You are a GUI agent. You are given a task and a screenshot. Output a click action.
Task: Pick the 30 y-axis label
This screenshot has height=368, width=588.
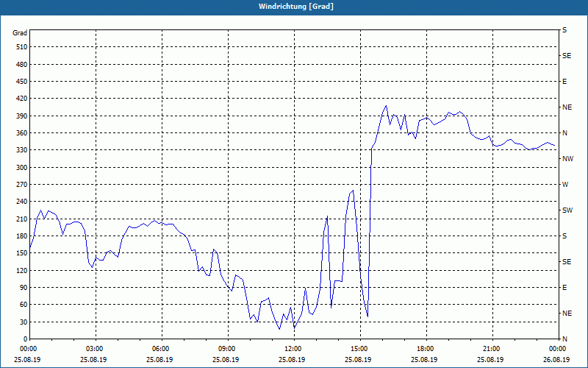[24, 322]
